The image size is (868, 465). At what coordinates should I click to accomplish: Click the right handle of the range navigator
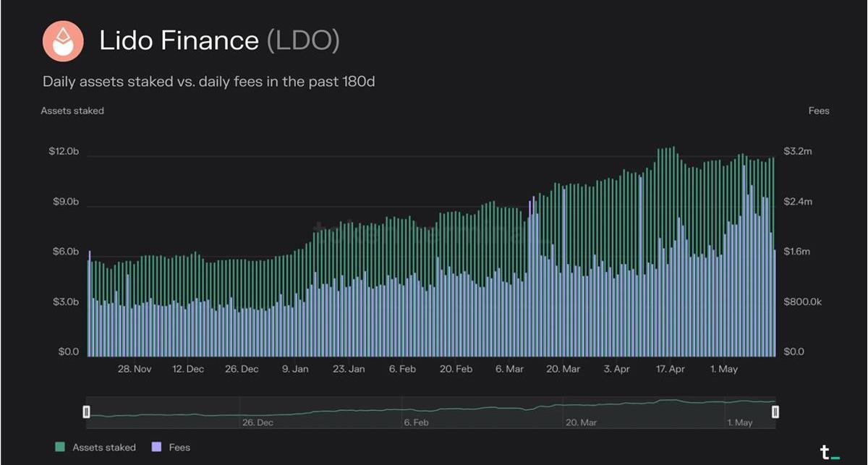point(775,411)
